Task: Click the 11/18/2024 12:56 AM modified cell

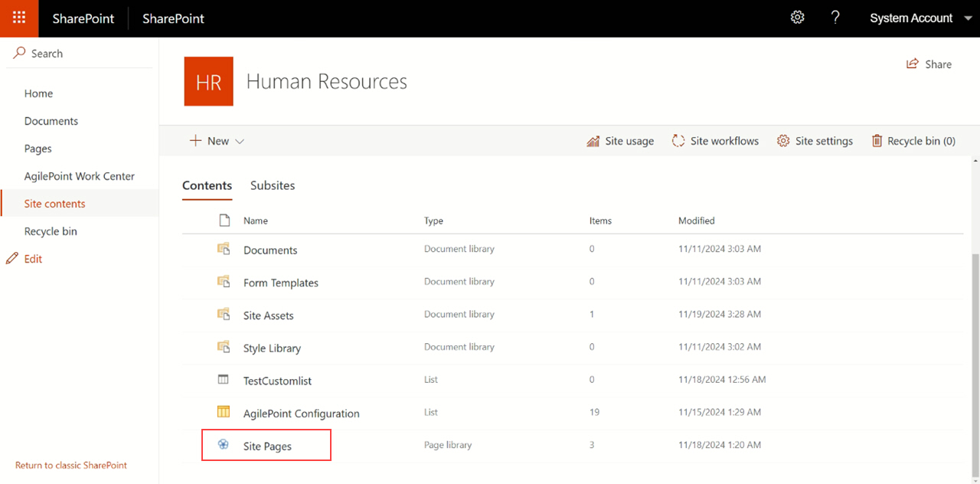Action: coord(722,379)
